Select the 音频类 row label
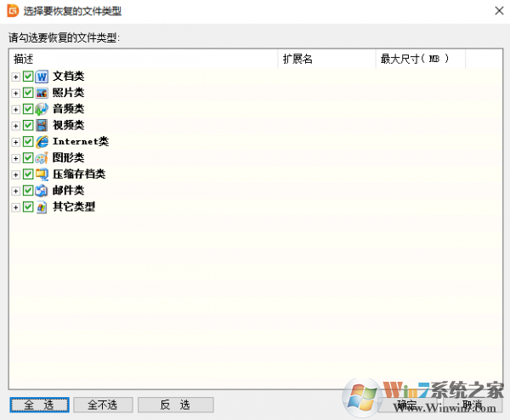Screen dimensions: 510x420 pos(68,109)
